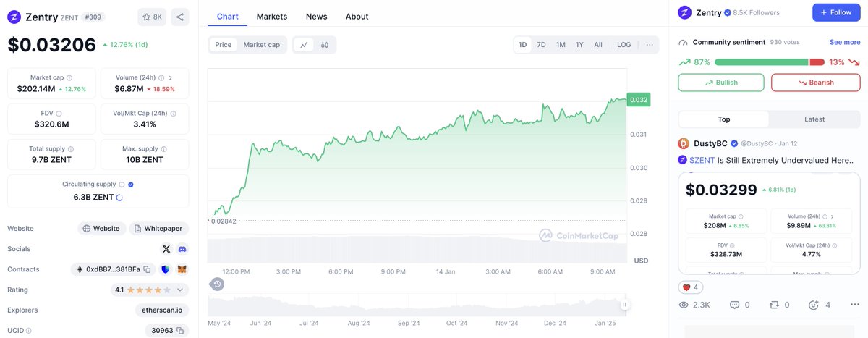Viewport: 868px width, 338px height.
Task: Switch the community feed to Latest
Action: (x=814, y=119)
